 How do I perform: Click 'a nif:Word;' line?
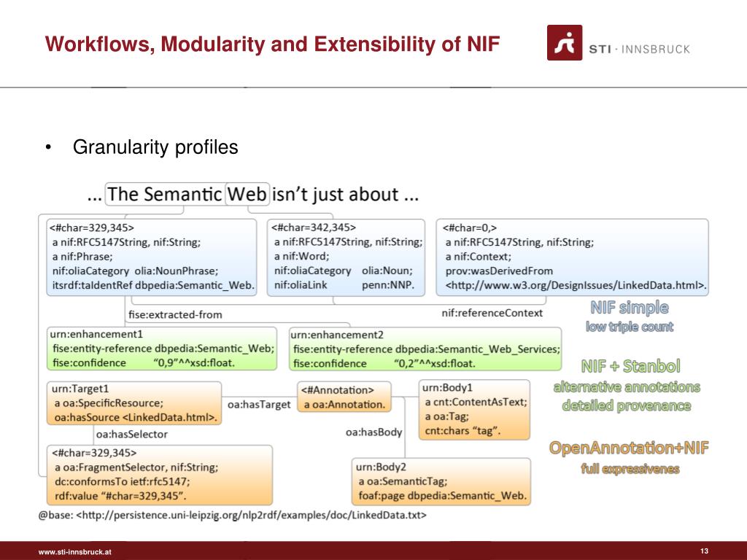(301, 256)
